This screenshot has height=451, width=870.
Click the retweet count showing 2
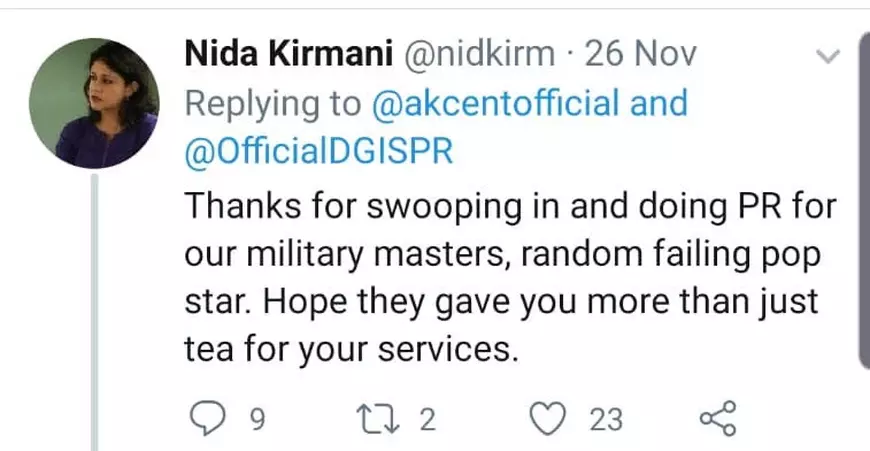coord(428,419)
